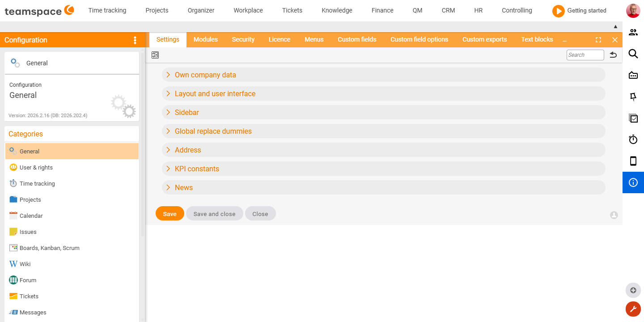Switch to the Custom fields tab
Screen dimensions: 644x322
click(x=357, y=39)
